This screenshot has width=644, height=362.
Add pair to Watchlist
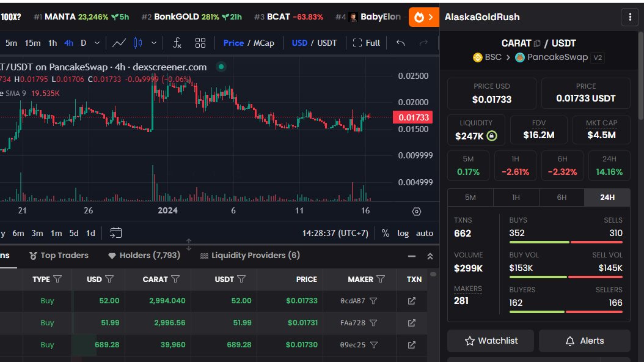click(491, 341)
